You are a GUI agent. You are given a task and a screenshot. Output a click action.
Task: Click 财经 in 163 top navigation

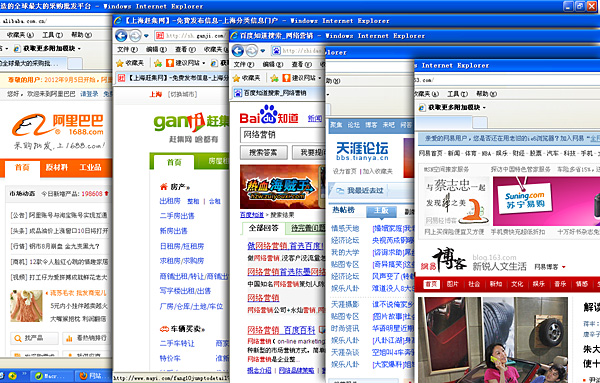[x=518, y=153]
